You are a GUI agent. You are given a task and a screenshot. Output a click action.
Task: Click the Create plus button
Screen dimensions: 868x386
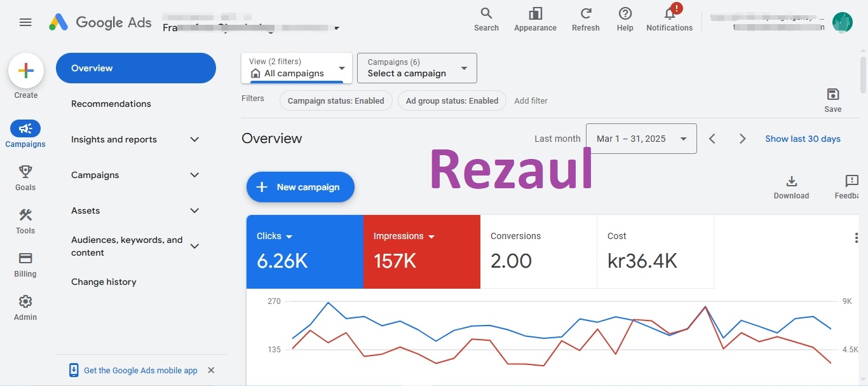click(x=26, y=71)
